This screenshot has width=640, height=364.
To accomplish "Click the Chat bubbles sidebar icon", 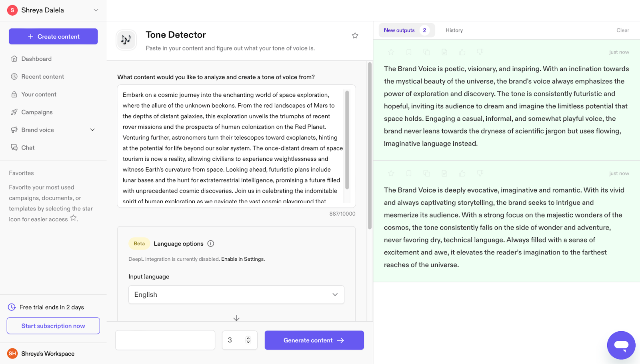I will [14, 148].
